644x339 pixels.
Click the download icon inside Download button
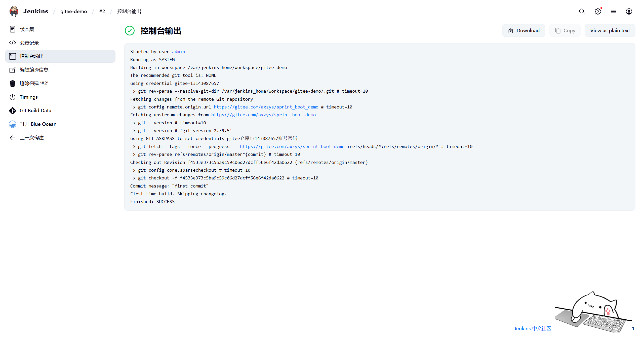[x=511, y=31]
